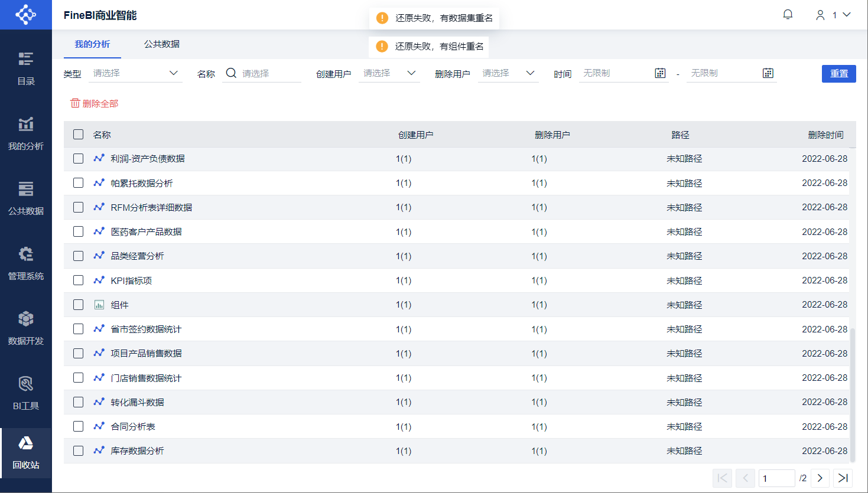Open the start date calendar picker
868x493 pixels.
coord(660,73)
